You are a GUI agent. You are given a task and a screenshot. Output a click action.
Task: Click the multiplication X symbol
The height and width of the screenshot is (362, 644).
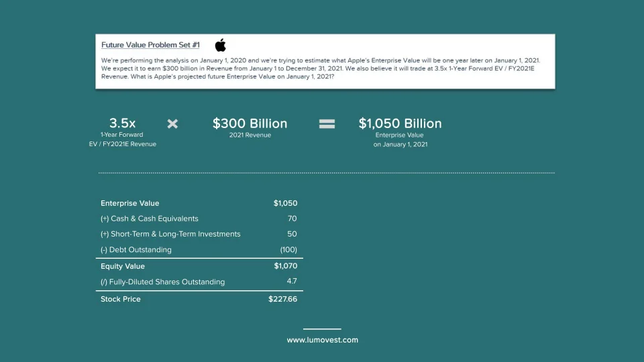(172, 123)
